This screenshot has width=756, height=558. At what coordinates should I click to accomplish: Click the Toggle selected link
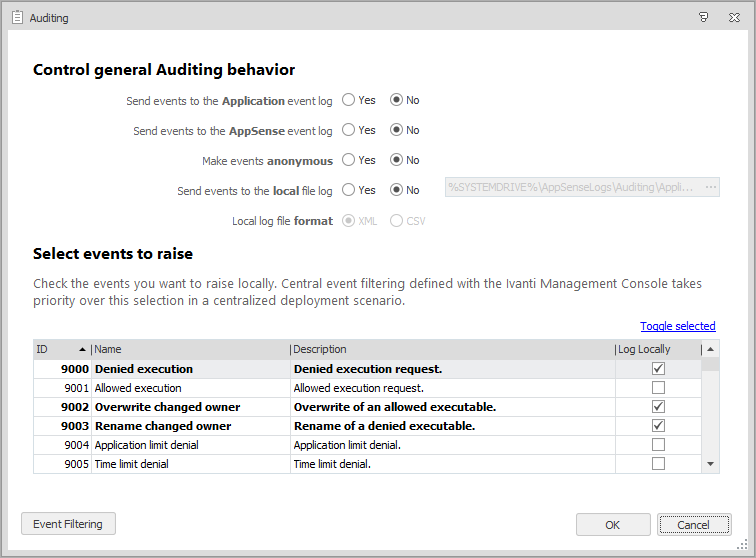tap(677, 326)
